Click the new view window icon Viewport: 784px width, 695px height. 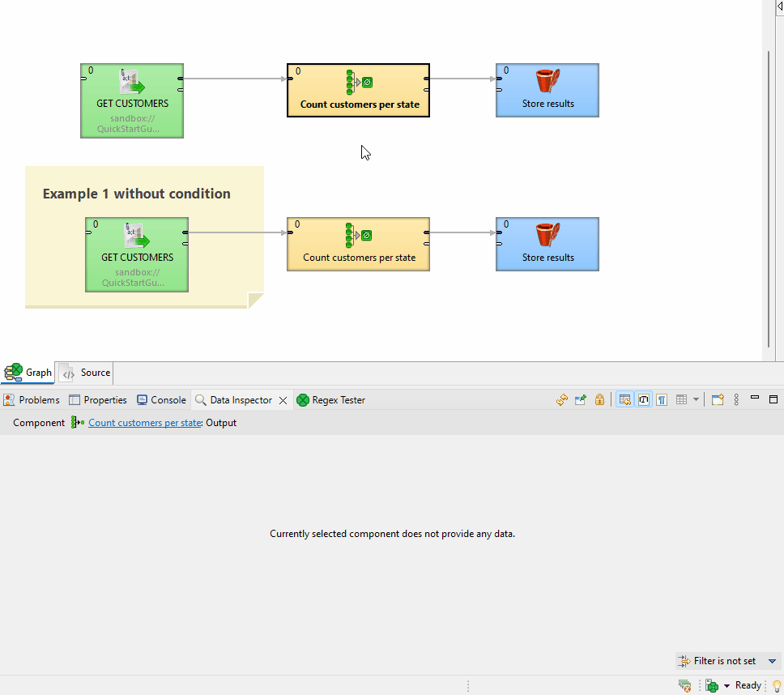coord(718,400)
